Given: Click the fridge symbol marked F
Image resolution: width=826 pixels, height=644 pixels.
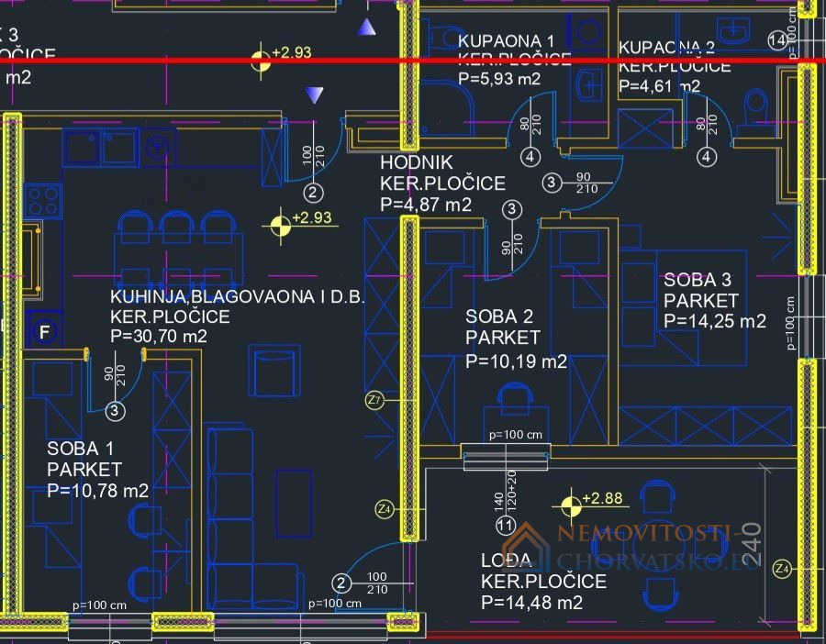Looking at the screenshot, I should [44, 332].
